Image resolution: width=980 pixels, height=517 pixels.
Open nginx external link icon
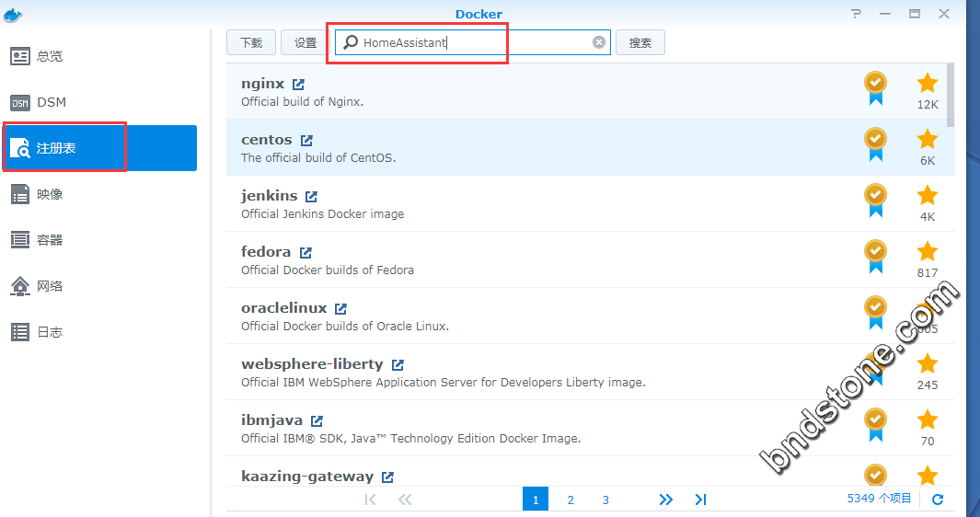click(299, 85)
